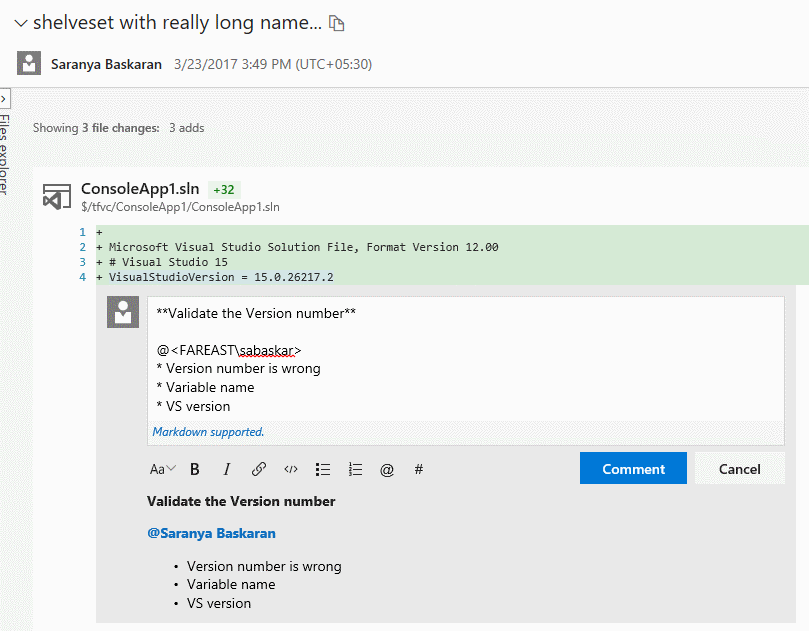Insert a hyperlink using the link icon
This screenshot has width=809, height=631.
[x=259, y=468]
